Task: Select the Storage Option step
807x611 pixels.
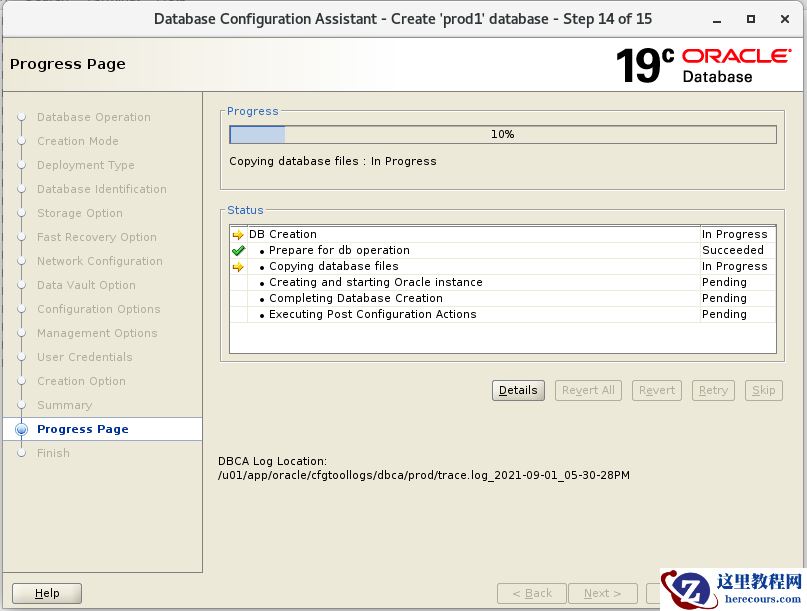Action: click(x=80, y=213)
